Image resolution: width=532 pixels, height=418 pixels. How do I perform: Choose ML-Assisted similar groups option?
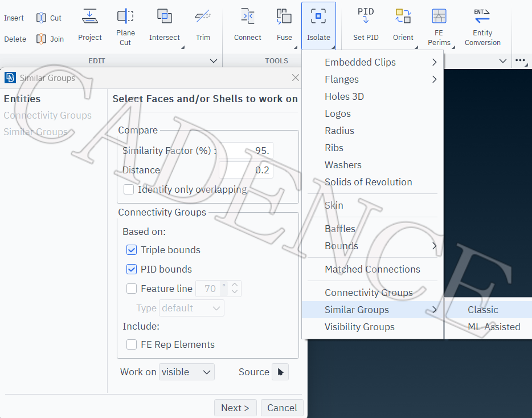[488, 327]
